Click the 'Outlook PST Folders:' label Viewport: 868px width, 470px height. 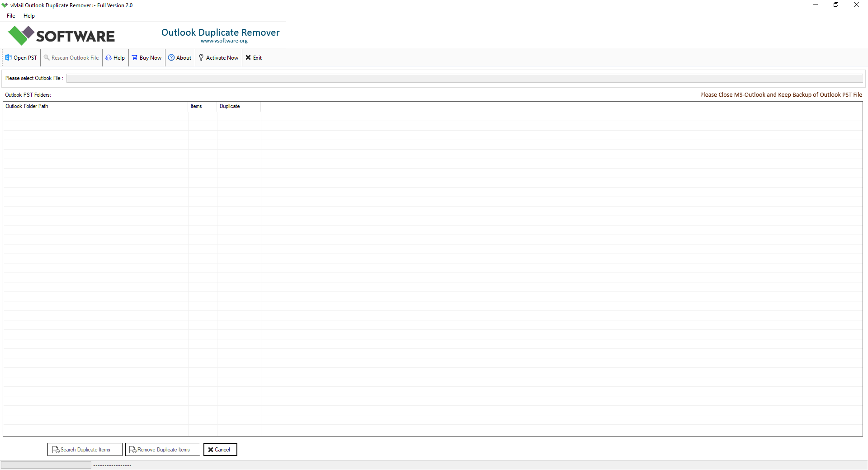tap(28, 95)
